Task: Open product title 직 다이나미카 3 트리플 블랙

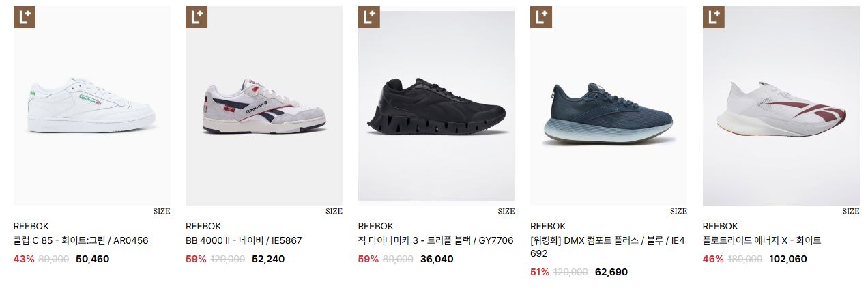Action: [436, 240]
